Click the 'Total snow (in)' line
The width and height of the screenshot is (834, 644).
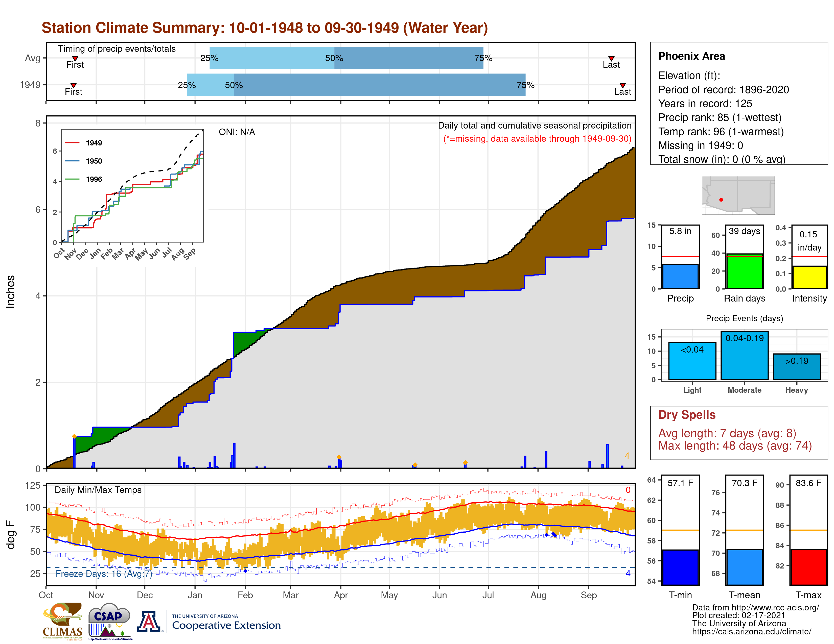[x=722, y=159]
